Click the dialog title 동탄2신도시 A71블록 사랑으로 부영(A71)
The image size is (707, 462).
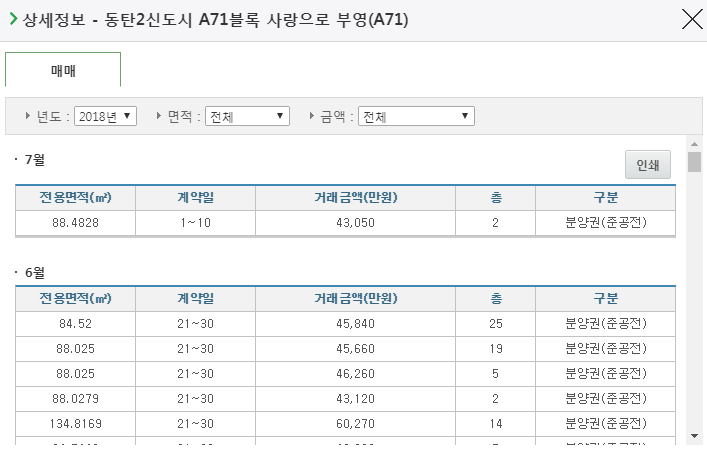(x=257, y=19)
